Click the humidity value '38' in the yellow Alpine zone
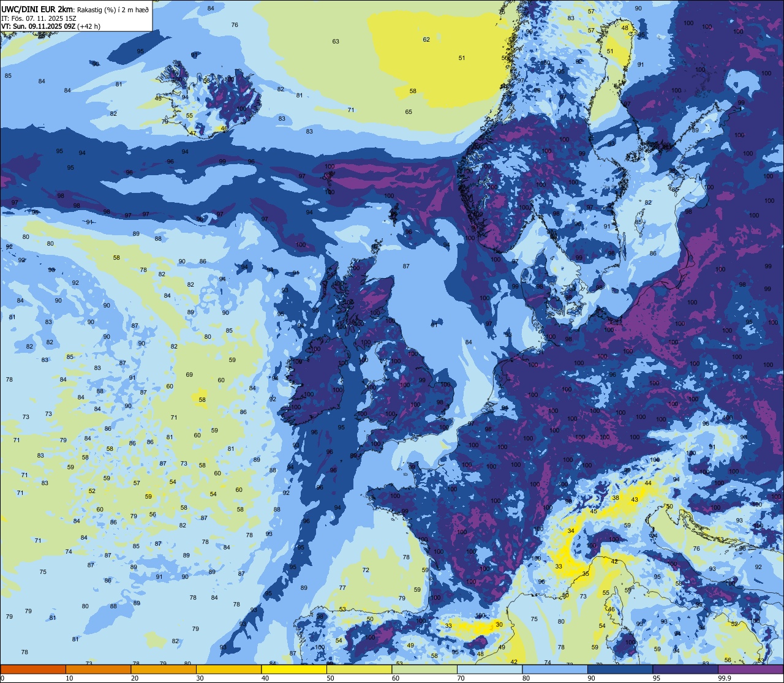784x683 pixels. (x=616, y=498)
